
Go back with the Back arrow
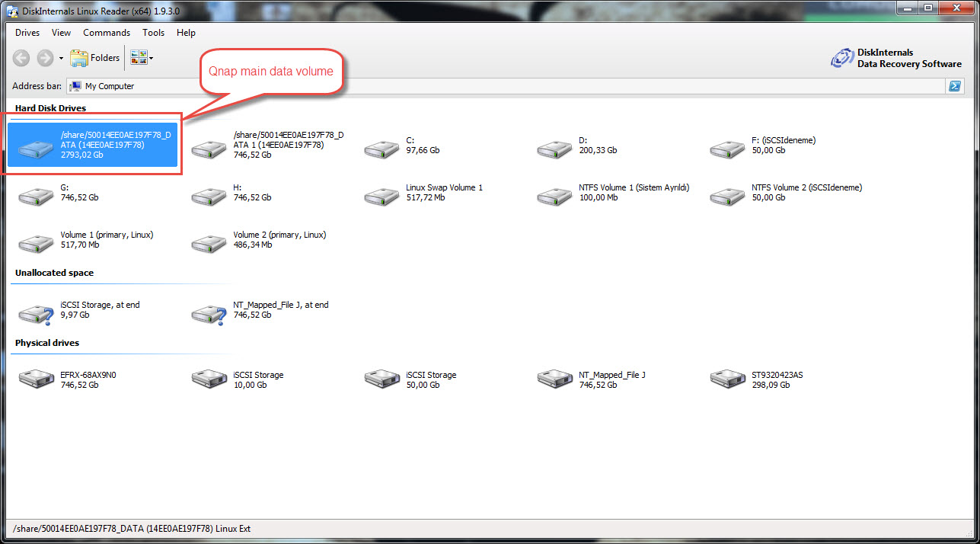point(21,58)
